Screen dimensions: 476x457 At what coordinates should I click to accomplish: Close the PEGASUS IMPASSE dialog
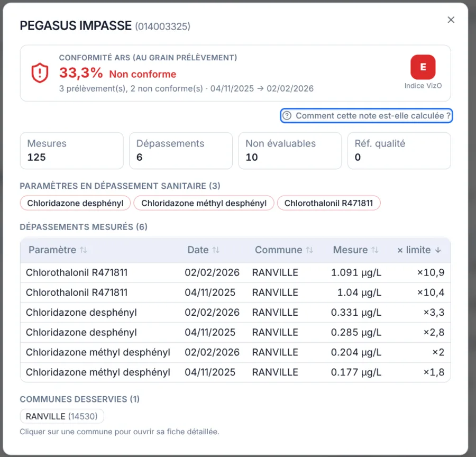tap(451, 20)
